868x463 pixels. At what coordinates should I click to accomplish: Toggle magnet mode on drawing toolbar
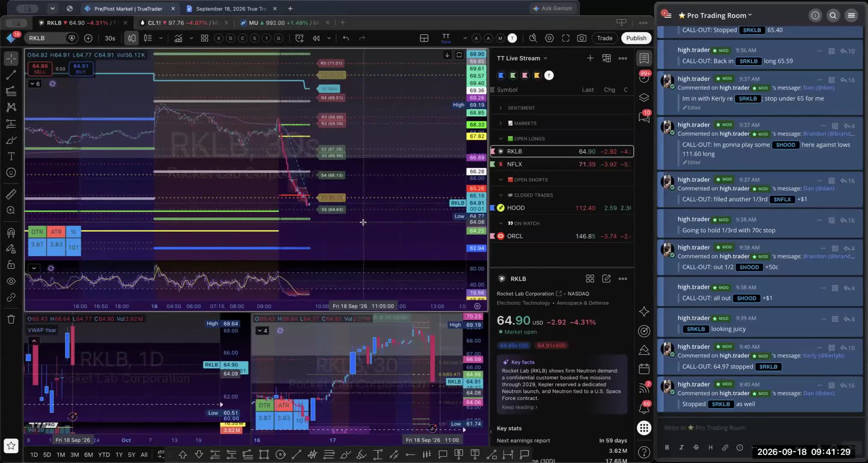coord(11,232)
